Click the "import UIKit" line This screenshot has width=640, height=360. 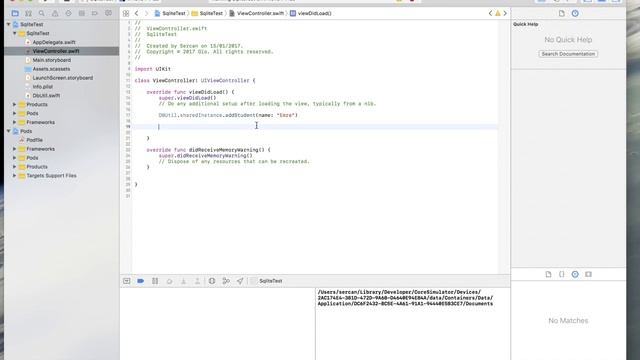pos(153,69)
